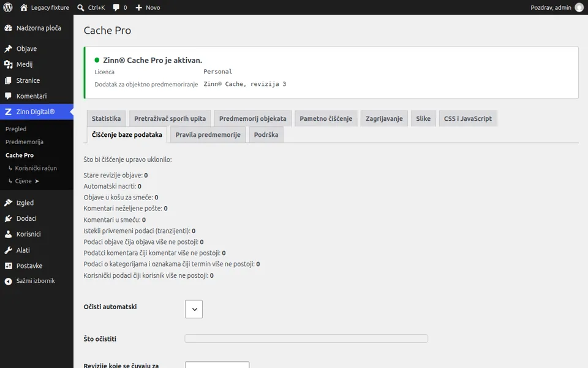Open the Postavke menu label

[x=29, y=266]
